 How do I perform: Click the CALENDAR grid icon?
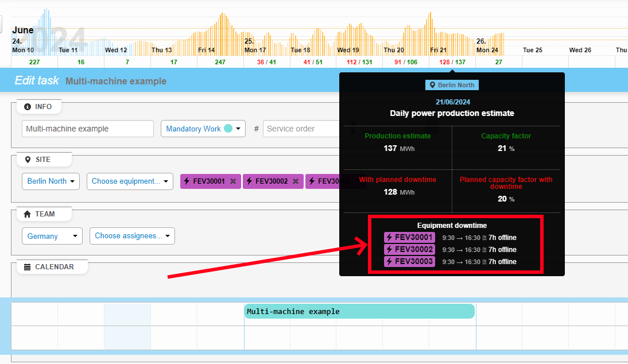tap(26, 266)
